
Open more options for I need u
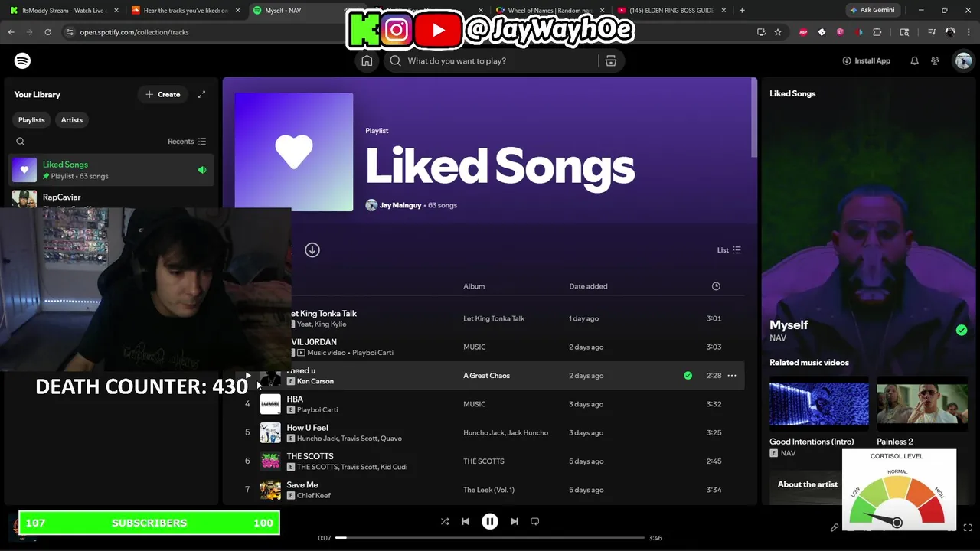pos(731,376)
